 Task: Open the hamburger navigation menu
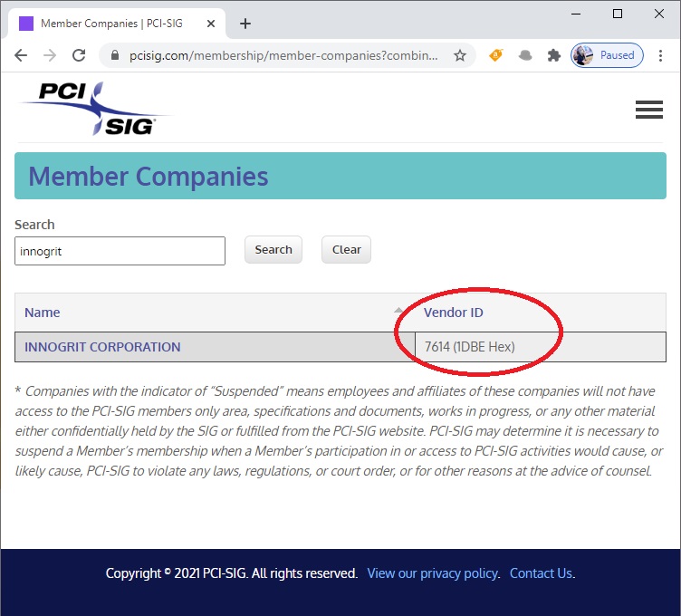pyautogui.click(x=648, y=110)
